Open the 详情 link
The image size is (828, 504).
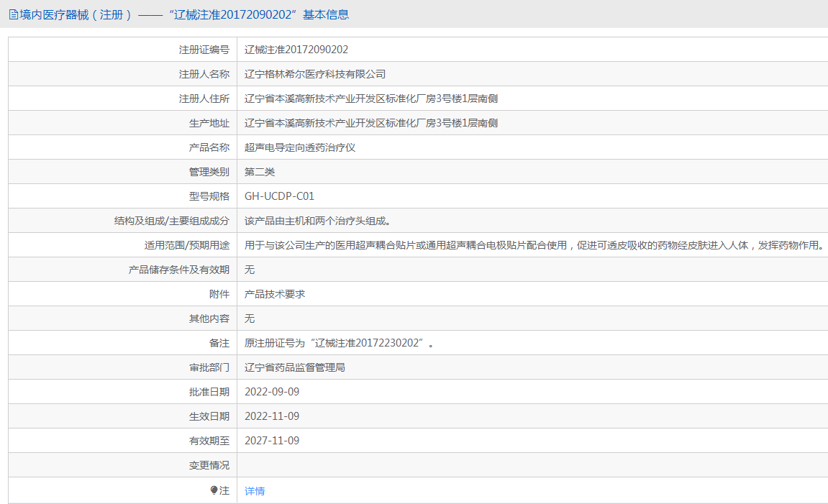[255, 491]
